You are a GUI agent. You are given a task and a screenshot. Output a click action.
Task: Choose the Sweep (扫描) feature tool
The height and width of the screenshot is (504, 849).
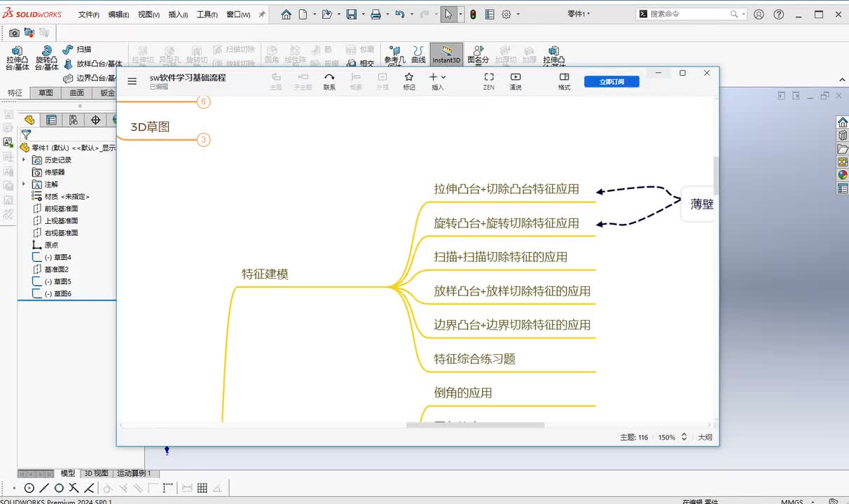77,49
